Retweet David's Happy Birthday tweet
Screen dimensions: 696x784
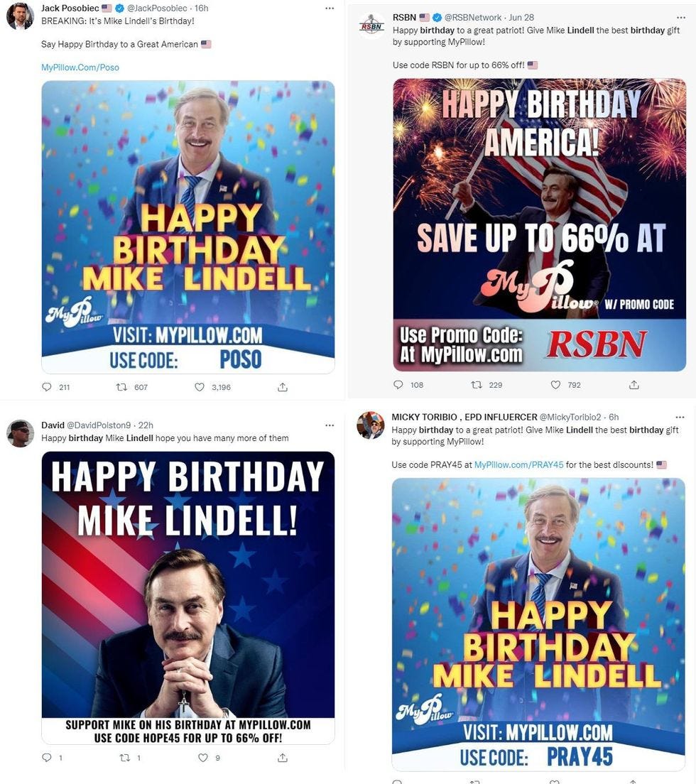[x=124, y=758]
